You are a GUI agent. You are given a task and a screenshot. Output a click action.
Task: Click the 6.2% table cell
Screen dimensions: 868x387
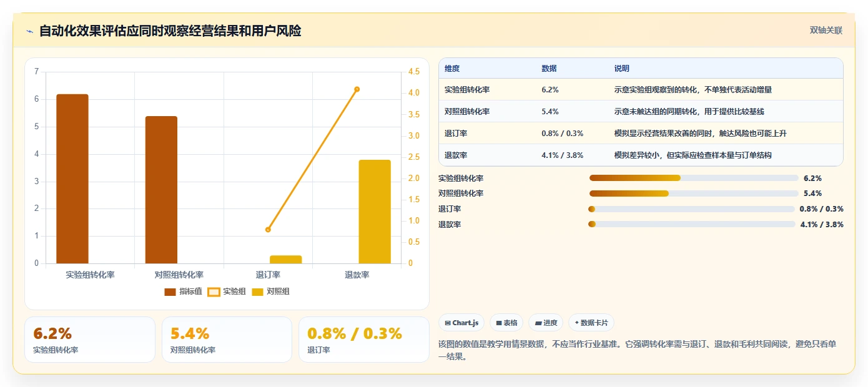550,89
